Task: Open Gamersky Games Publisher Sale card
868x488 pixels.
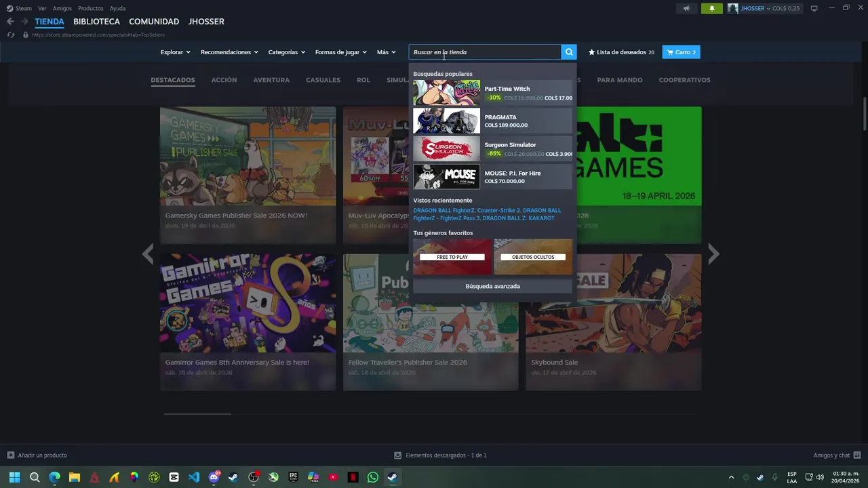Action: coord(248,175)
